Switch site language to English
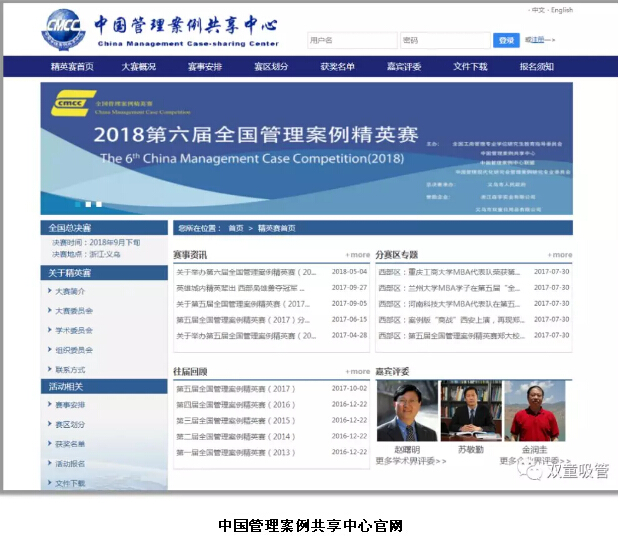The height and width of the screenshot is (536, 618). pos(562,10)
